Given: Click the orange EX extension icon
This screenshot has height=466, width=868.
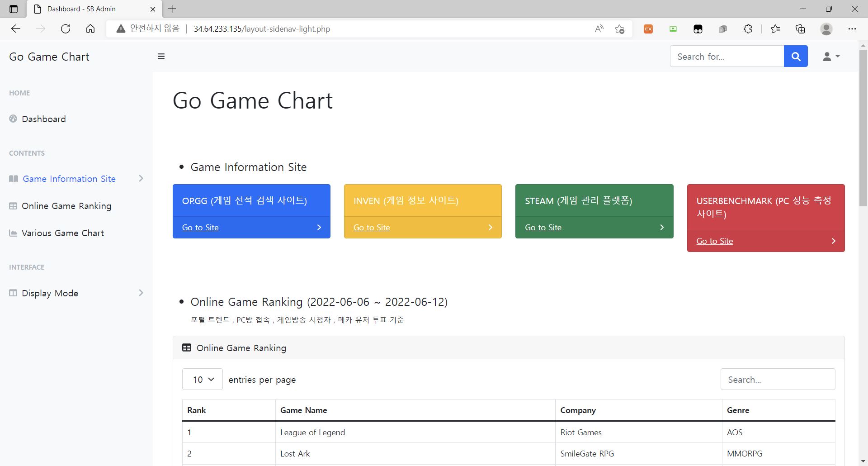Looking at the screenshot, I should point(648,29).
